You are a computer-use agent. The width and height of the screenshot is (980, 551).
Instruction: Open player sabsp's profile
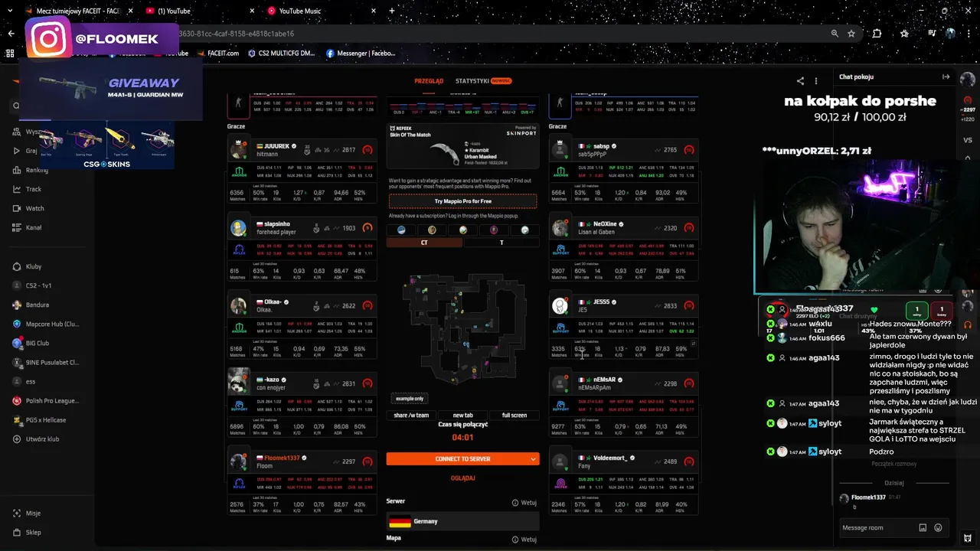(x=602, y=146)
